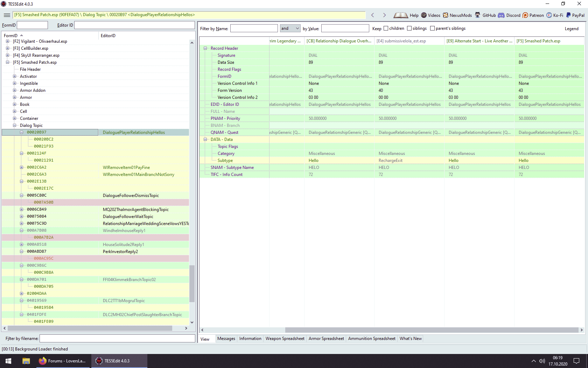588x368 pixels.
Task: Switch to the View tab
Action: 205,339
